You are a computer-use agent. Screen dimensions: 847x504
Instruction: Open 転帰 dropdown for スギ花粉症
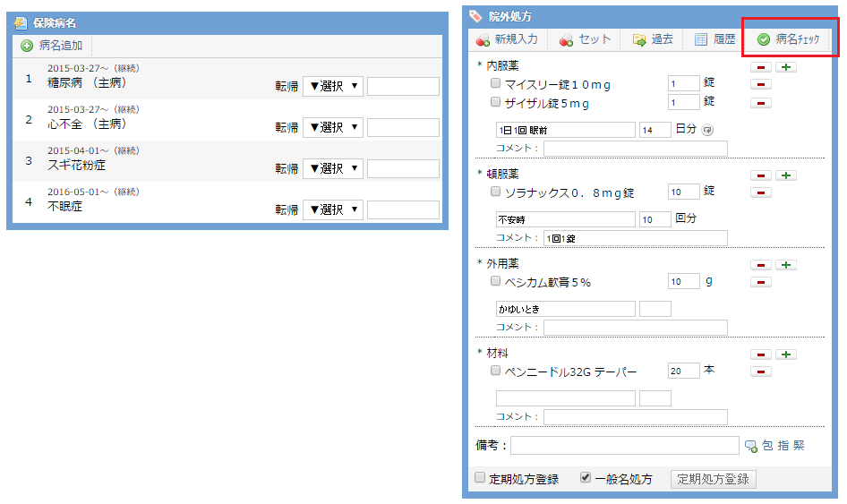(x=333, y=168)
